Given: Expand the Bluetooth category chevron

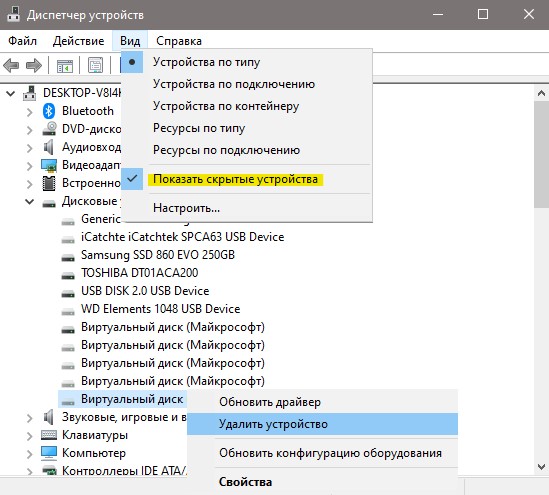Looking at the screenshot, I should tap(30, 112).
